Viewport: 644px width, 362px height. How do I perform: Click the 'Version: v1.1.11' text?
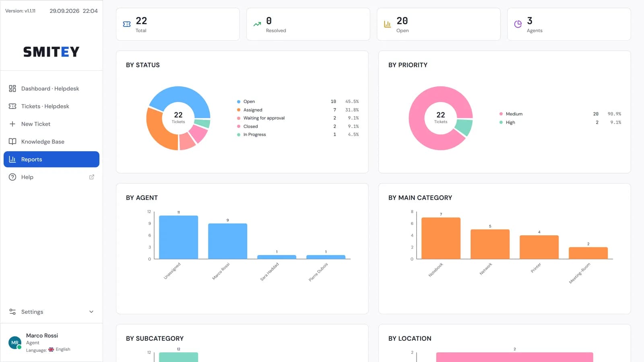[20, 11]
